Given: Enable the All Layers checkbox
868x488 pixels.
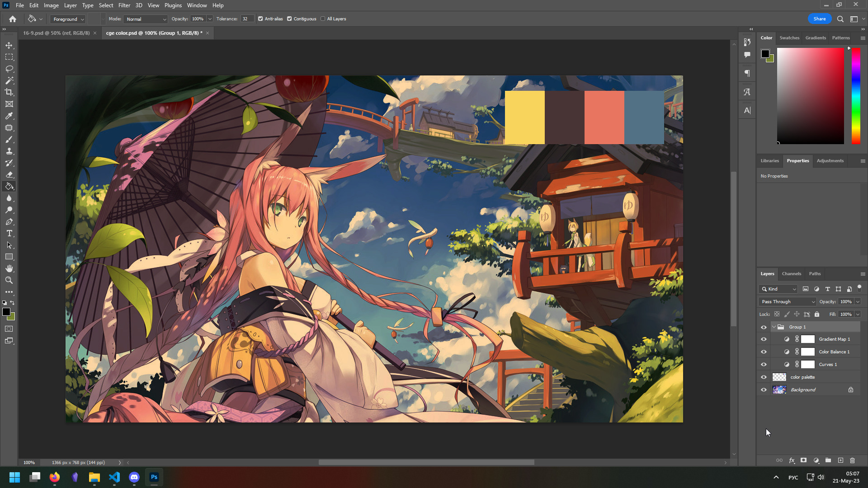Looking at the screenshot, I should point(323,19).
